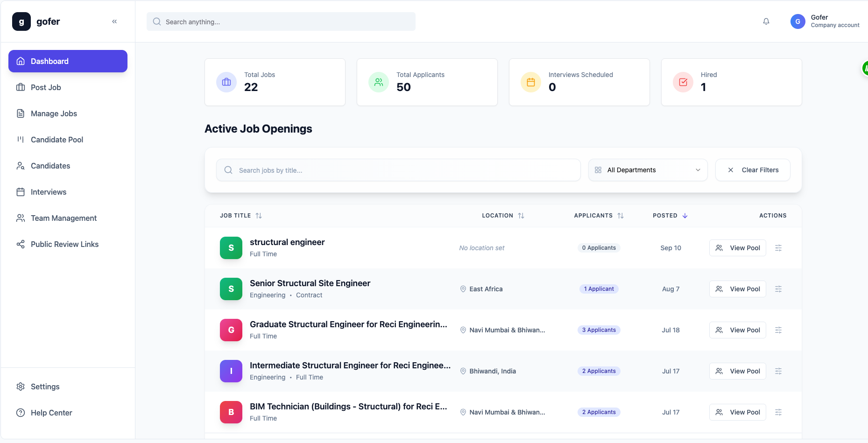Click the Total Applicants people icon
Viewport: 868px width, 443px height.
click(379, 82)
